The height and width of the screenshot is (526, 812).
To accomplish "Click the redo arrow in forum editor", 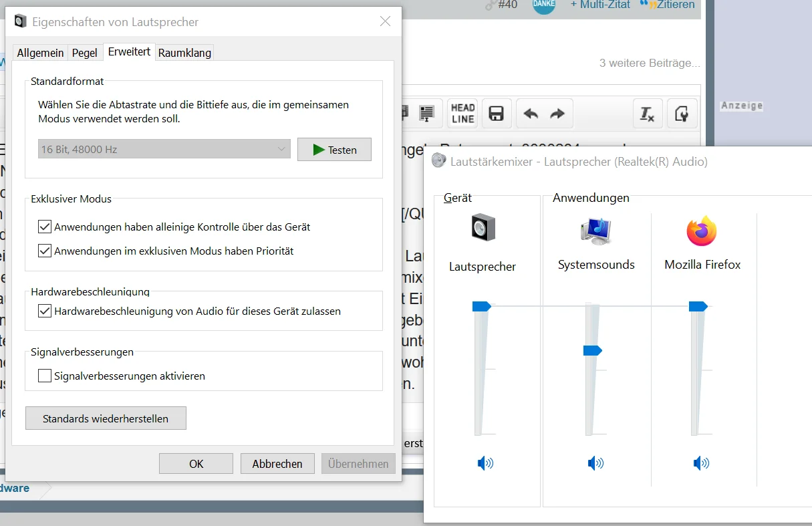I will tap(557, 114).
